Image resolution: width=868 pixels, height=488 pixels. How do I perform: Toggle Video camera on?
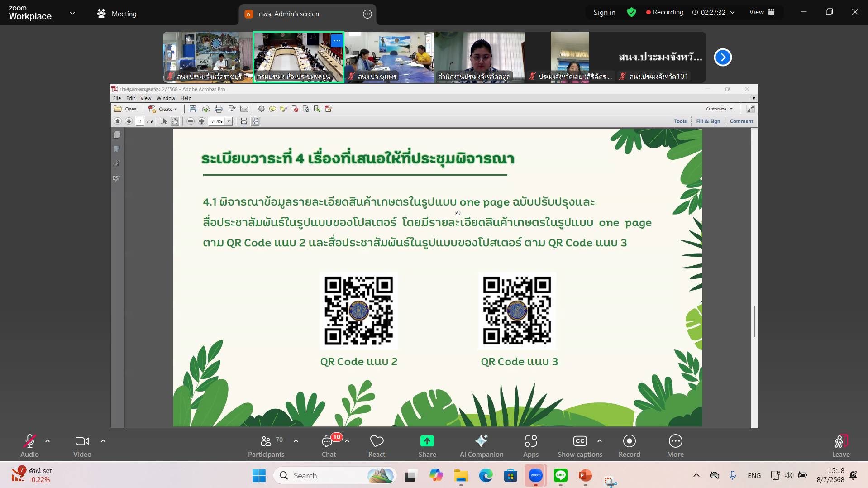[82, 446]
